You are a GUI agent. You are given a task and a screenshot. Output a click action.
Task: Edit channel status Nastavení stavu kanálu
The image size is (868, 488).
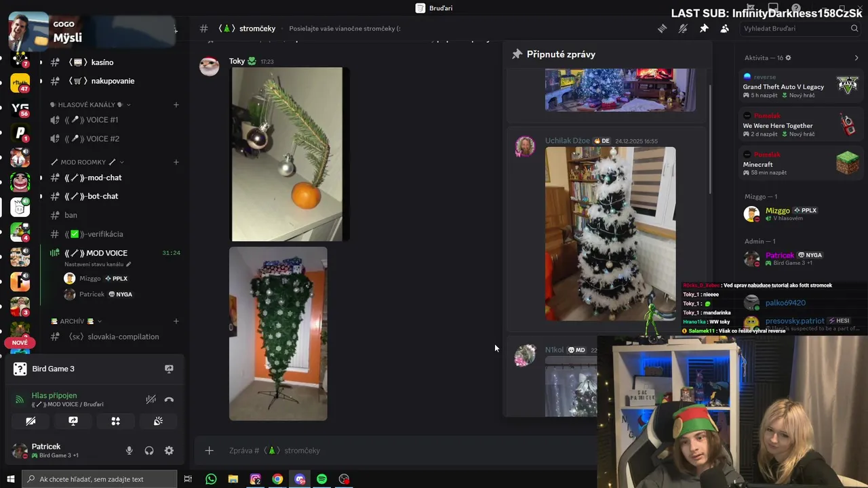[98, 264]
